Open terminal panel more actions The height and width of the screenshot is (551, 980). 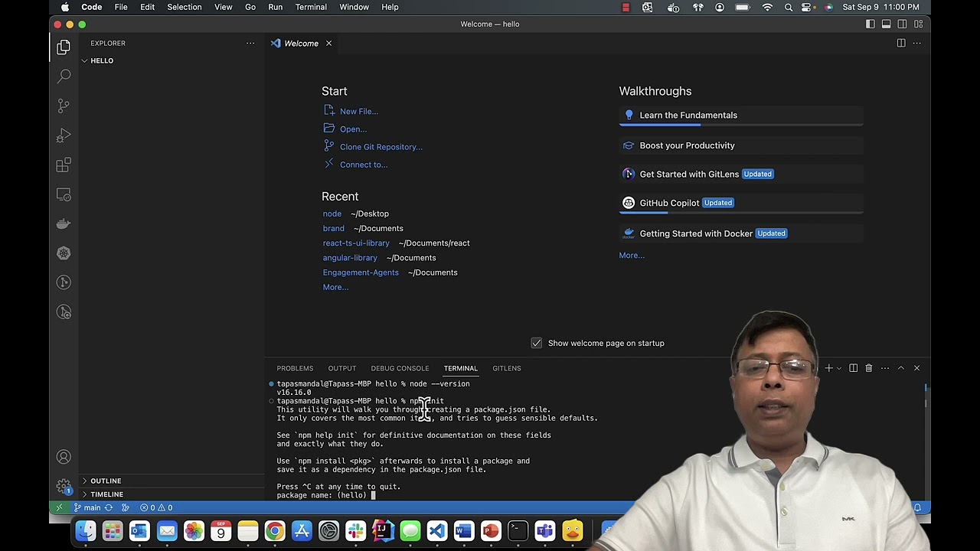(884, 368)
